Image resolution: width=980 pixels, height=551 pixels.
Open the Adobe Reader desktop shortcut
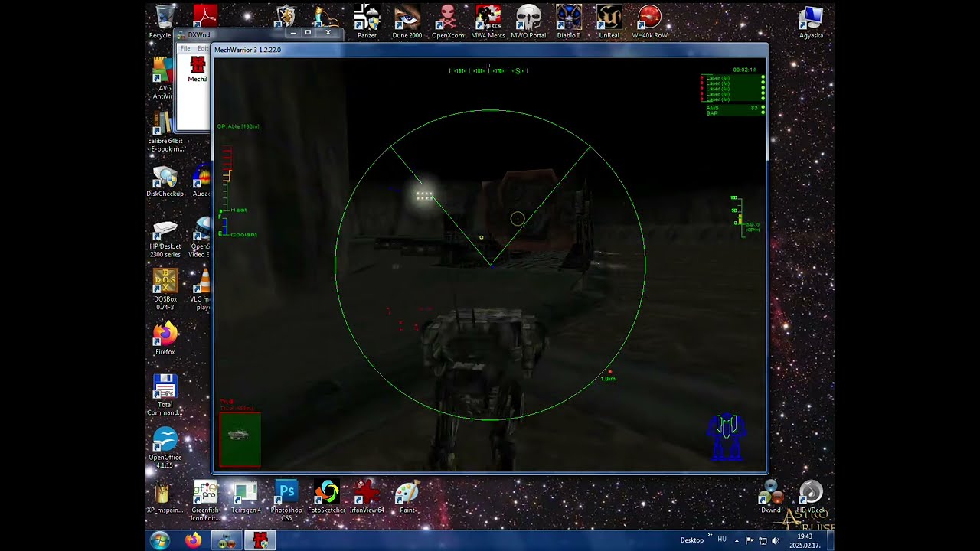[x=205, y=15]
